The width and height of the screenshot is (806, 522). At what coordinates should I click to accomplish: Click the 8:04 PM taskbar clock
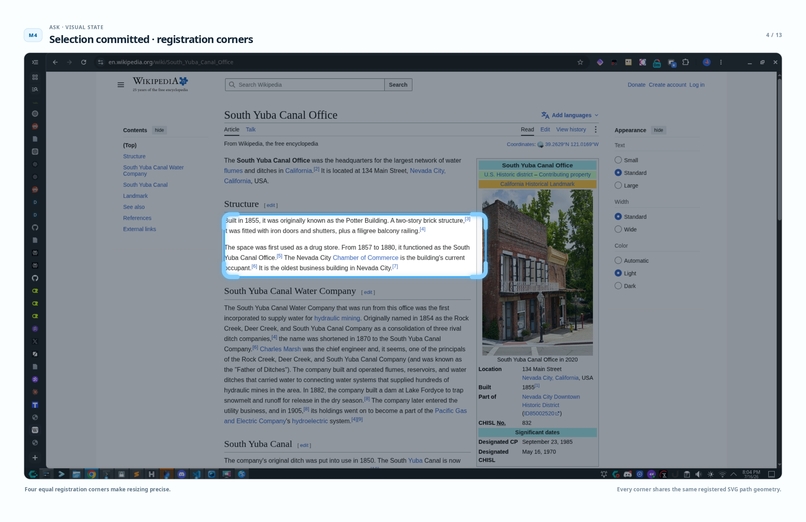[x=751, y=474]
